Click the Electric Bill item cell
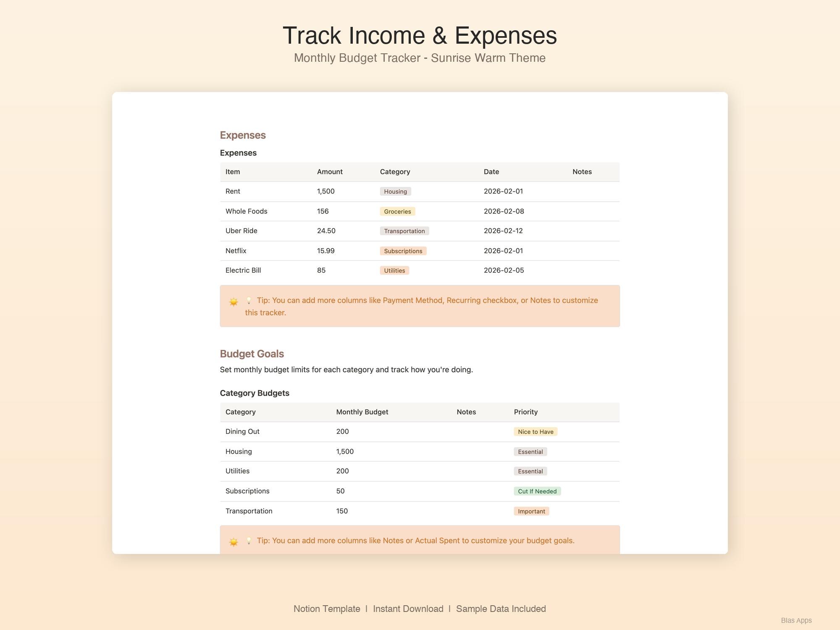This screenshot has width=840, height=630. pos(243,270)
